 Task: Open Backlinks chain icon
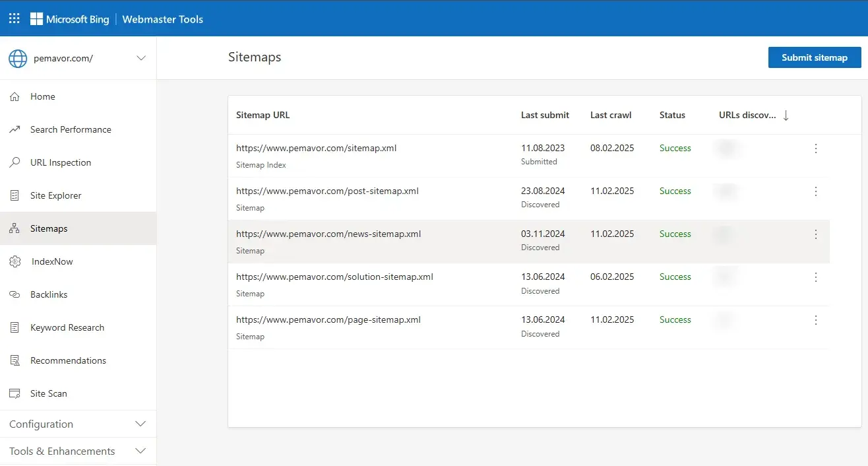point(15,295)
